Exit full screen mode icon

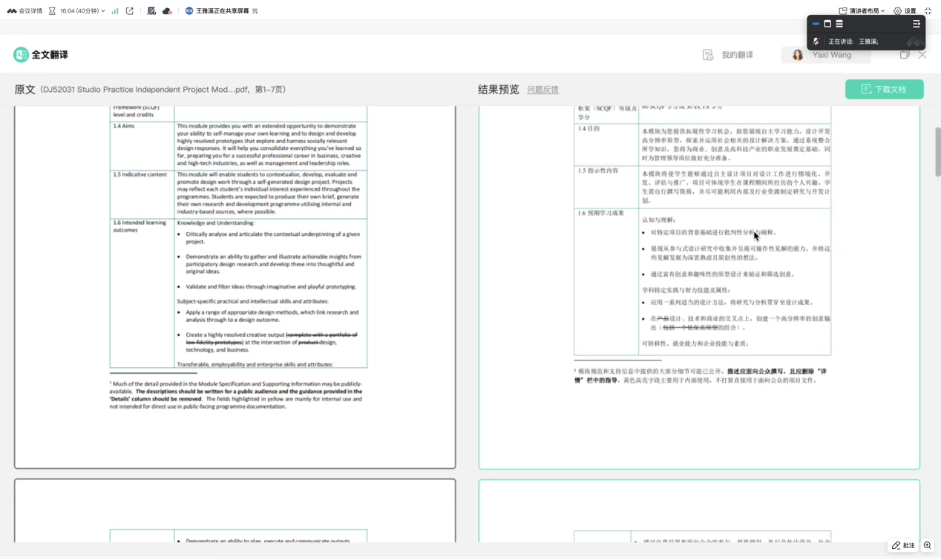click(928, 11)
